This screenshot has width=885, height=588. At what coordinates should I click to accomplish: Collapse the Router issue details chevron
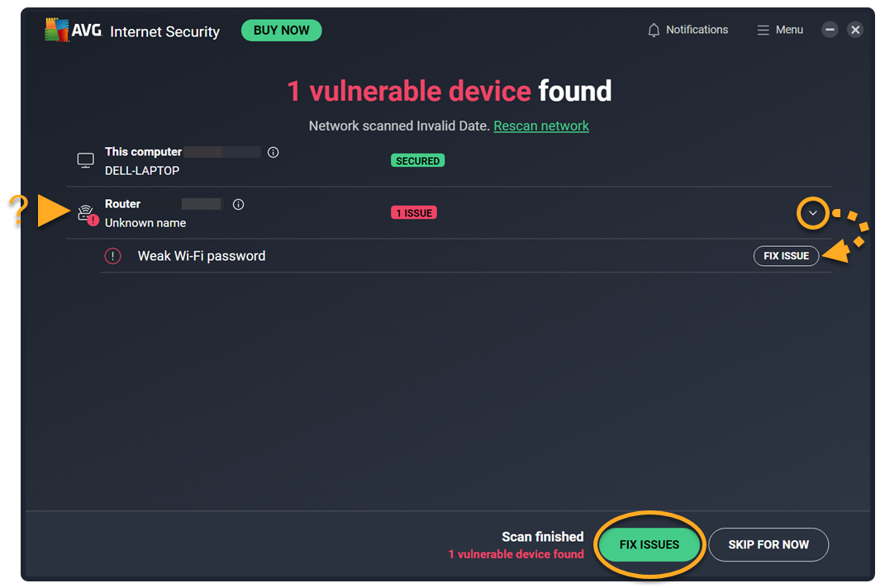pos(812,213)
